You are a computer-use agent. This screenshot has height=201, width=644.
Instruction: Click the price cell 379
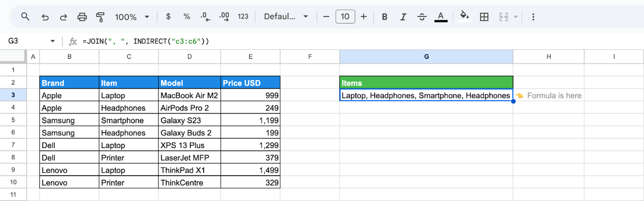[250, 158]
